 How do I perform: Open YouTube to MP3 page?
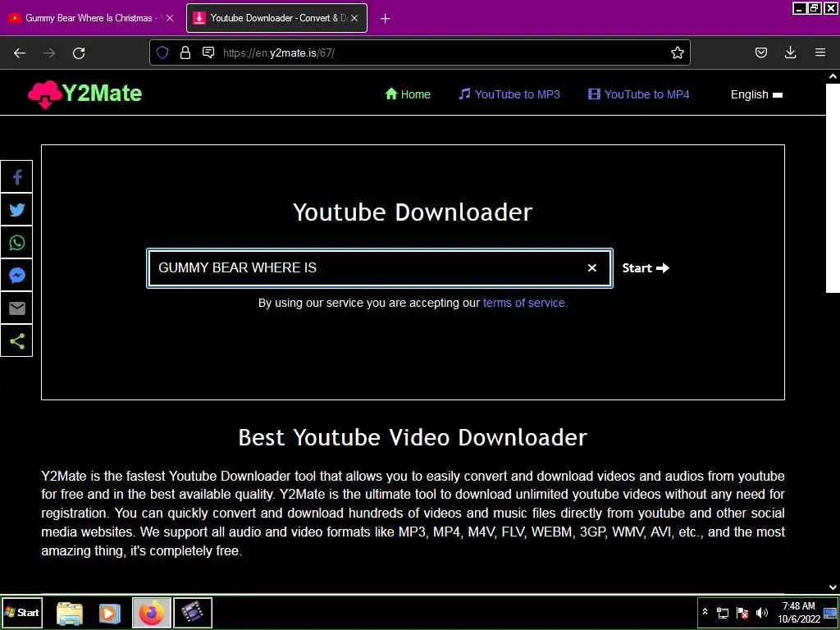(x=509, y=94)
